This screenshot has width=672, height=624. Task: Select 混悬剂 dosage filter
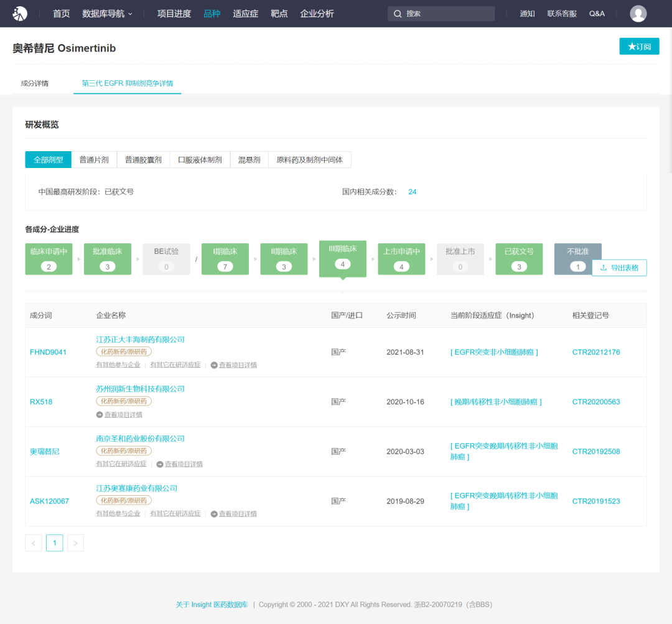[x=249, y=160]
